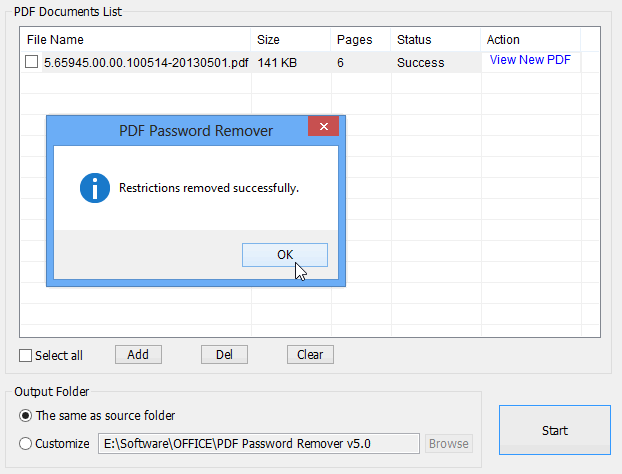Close the PDF Password Remover dialog
Screen dimensions: 622x474
[324, 127]
